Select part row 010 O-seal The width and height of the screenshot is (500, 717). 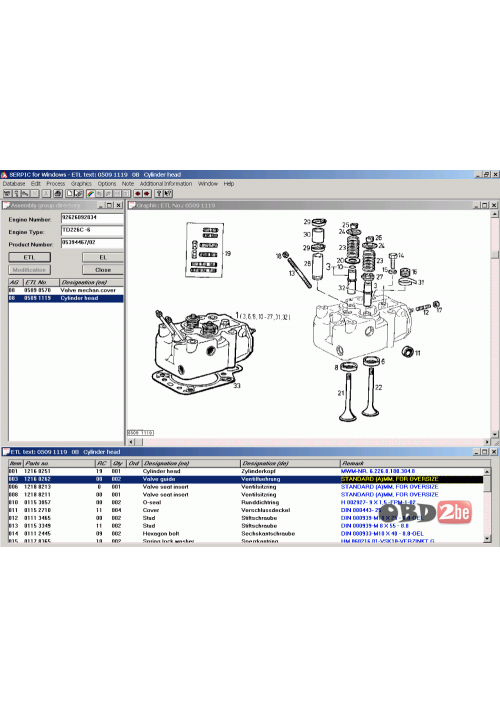pos(246,502)
